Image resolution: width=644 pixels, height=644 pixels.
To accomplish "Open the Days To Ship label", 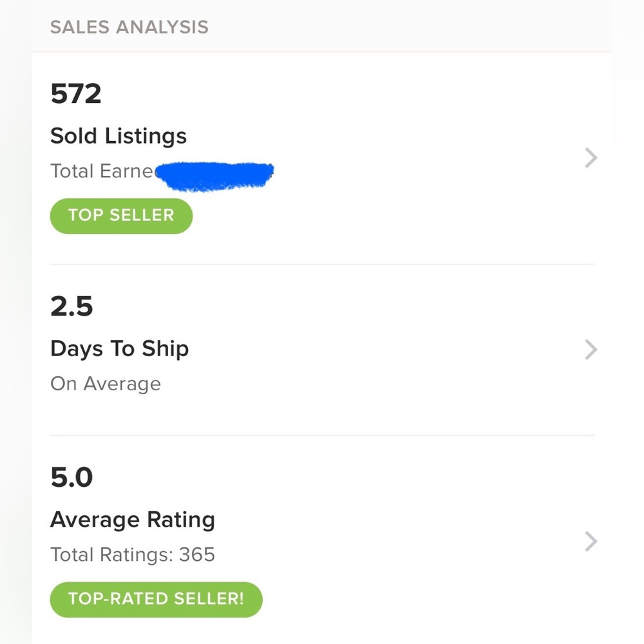I will (119, 349).
